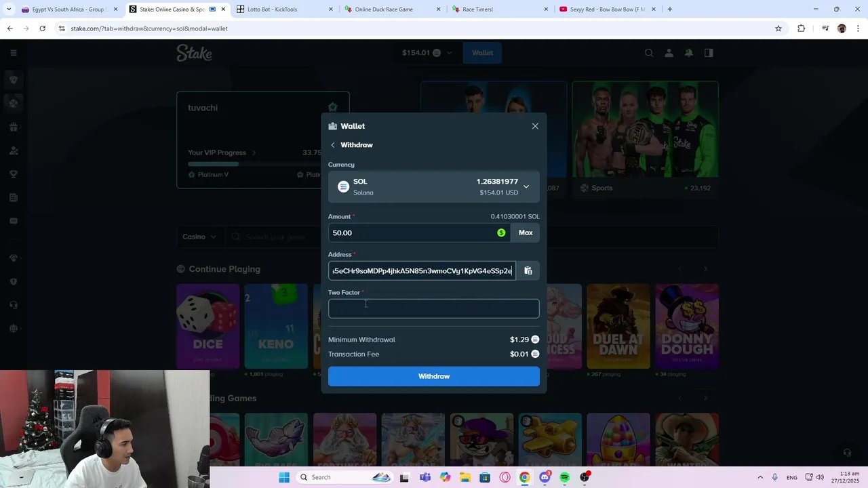Open Opera browser from the taskbar
The width and height of the screenshot is (868, 488).
click(505, 477)
